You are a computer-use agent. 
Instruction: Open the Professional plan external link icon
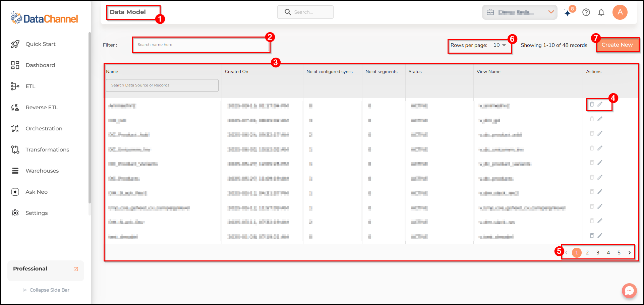(x=76, y=269)
